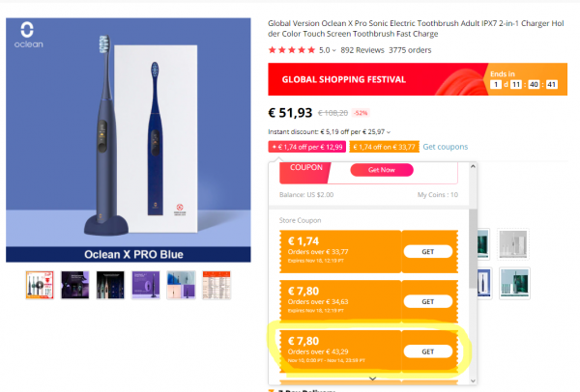Click the orange €1,74 off on €33,77 tag
580x392 pixels.
tap(384, 147)
